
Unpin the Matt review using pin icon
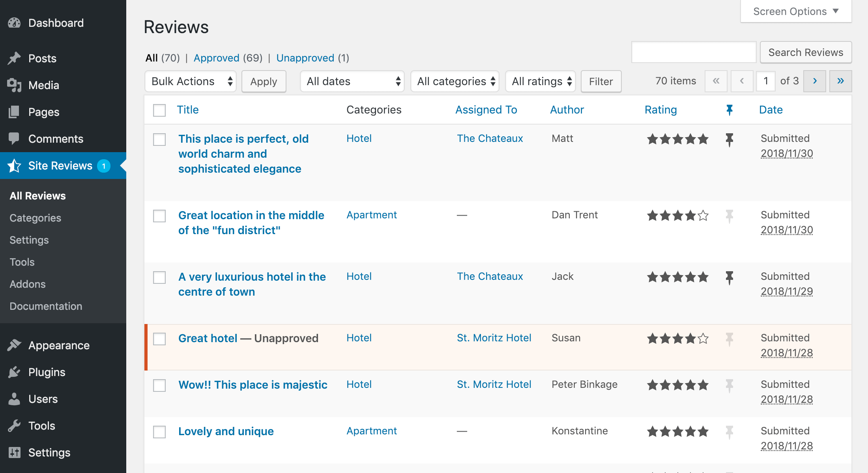point(729,140)
